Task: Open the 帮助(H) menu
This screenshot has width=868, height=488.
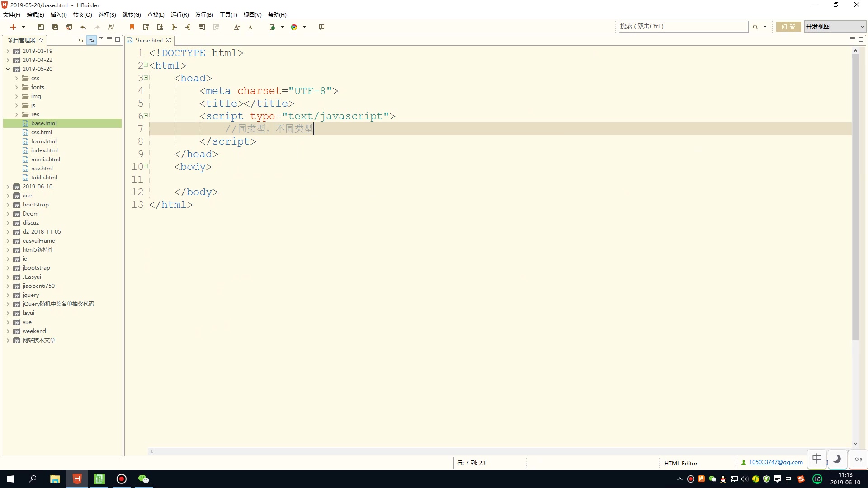Action: click(x=277, y=15)
